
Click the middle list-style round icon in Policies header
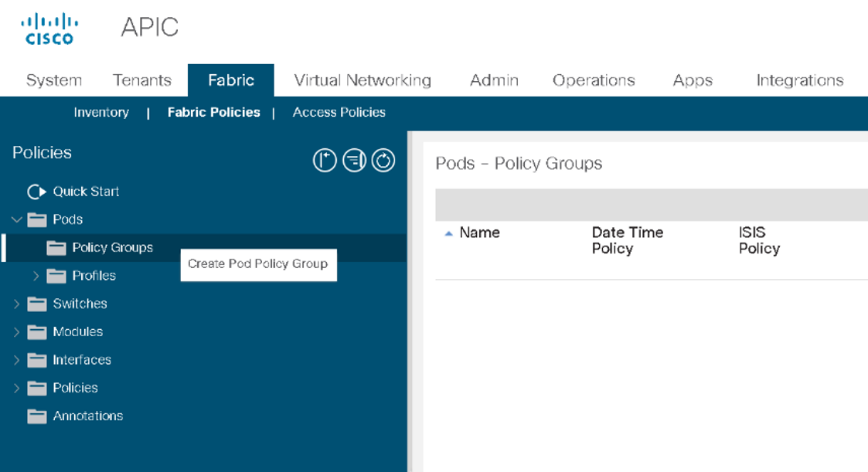click(354, 161)
